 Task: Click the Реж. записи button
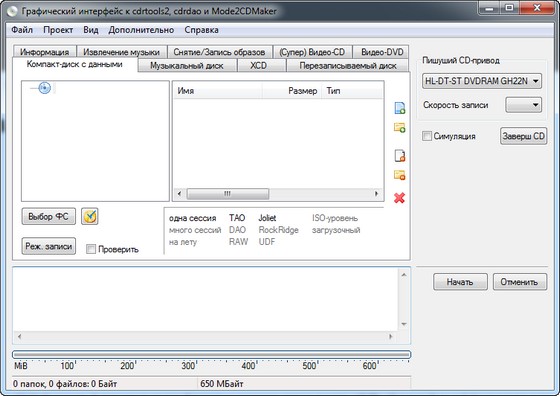tap(49, 246)
